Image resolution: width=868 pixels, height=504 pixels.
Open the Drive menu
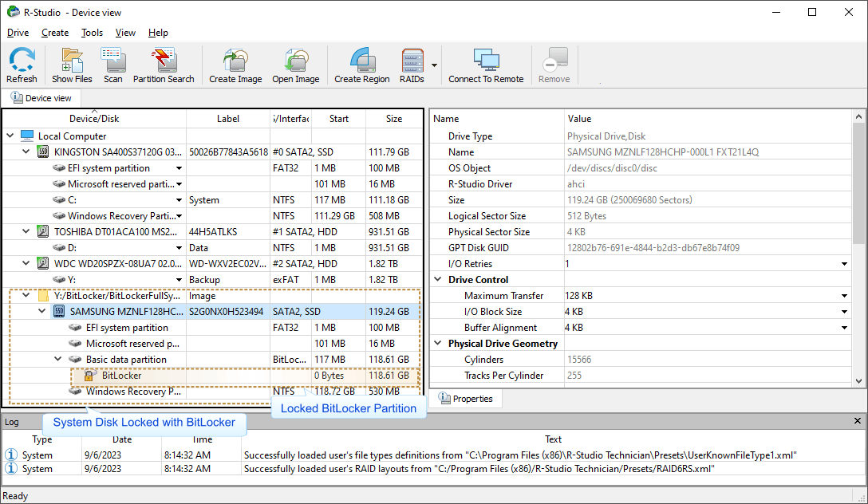click(18, 33)
